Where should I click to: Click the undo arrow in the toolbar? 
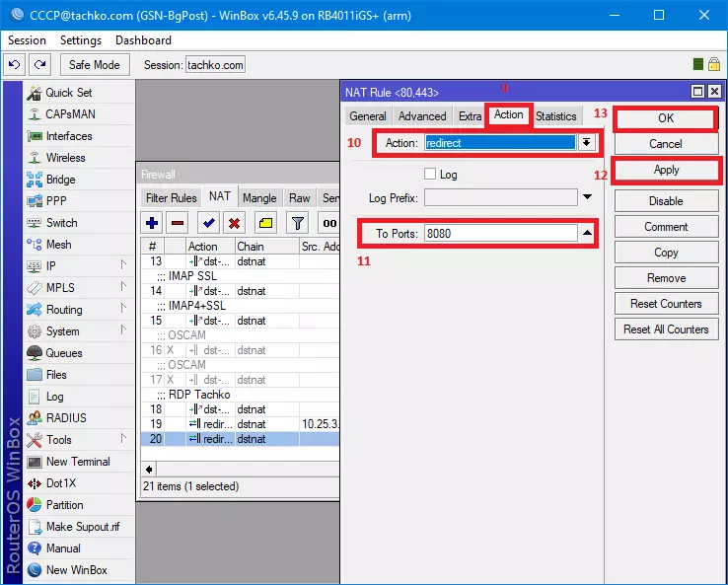click(15, 65)
